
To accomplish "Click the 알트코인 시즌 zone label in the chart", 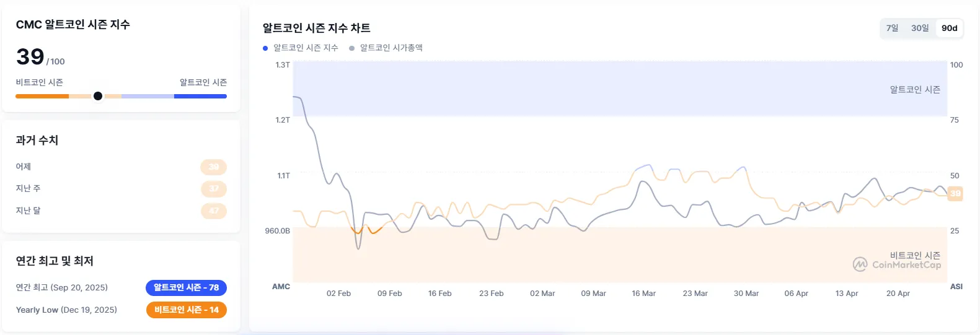I will [x=915, y=90].
